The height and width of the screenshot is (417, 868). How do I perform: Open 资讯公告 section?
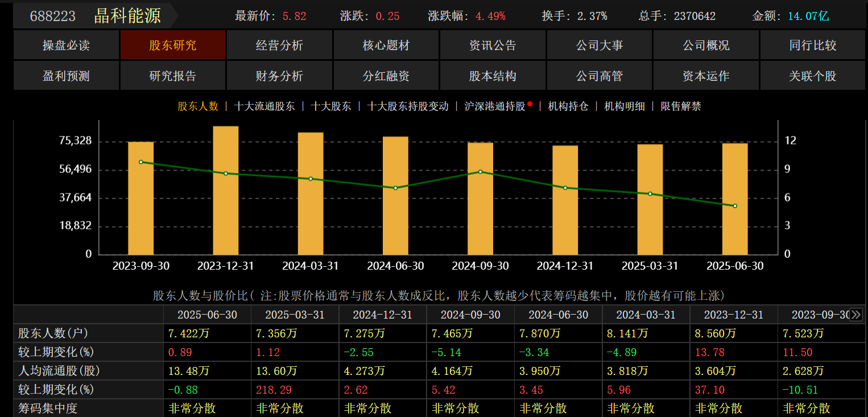(493, 46)
